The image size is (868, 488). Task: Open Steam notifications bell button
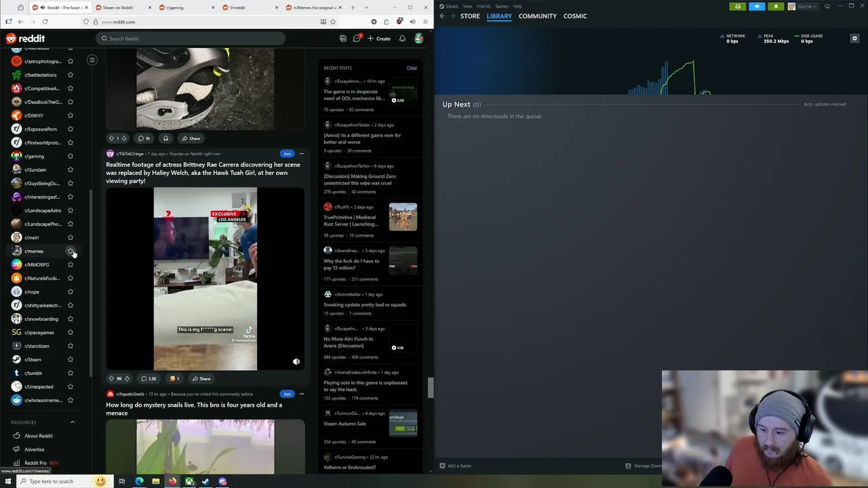pyautogui.click(x=776, y=6)
